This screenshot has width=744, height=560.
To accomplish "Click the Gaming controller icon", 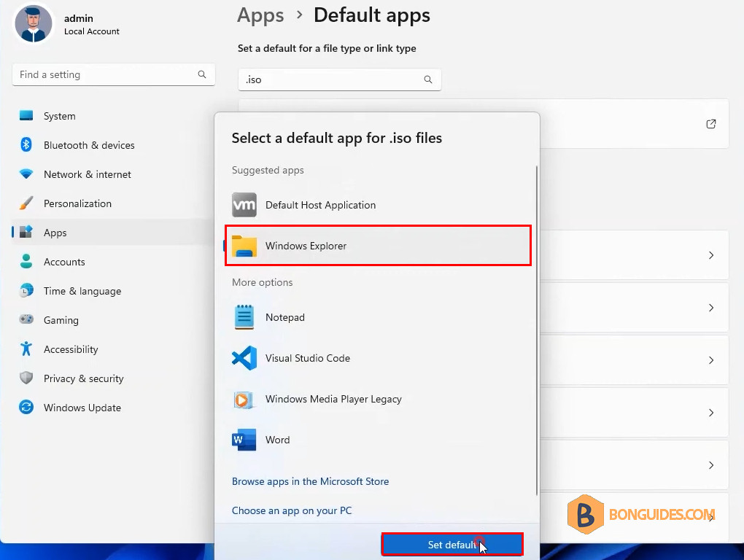I will [x=26, y=319].
